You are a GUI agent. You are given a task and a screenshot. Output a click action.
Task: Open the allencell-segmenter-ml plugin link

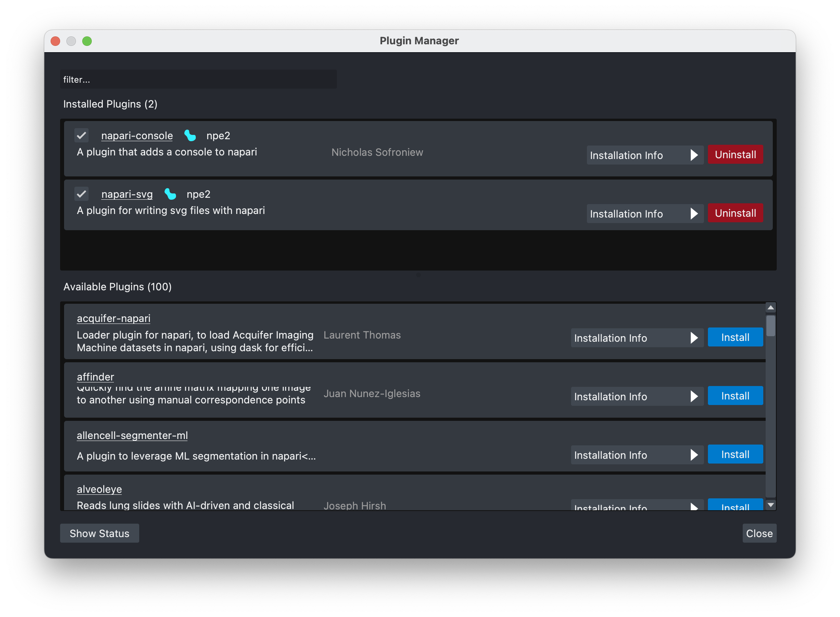[x=132, y=435]
